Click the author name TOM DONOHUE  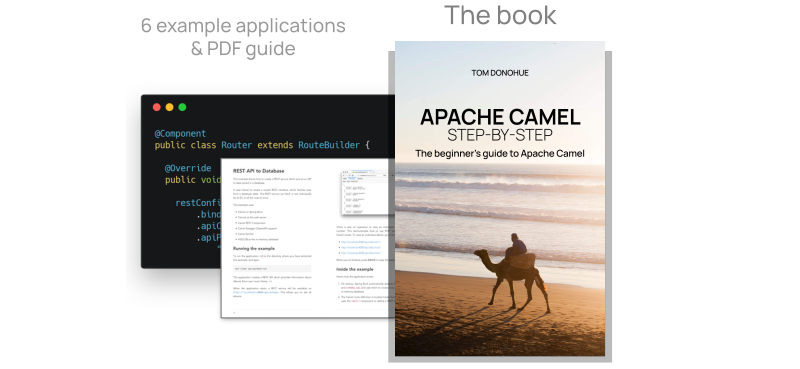(x=500, y=73)
